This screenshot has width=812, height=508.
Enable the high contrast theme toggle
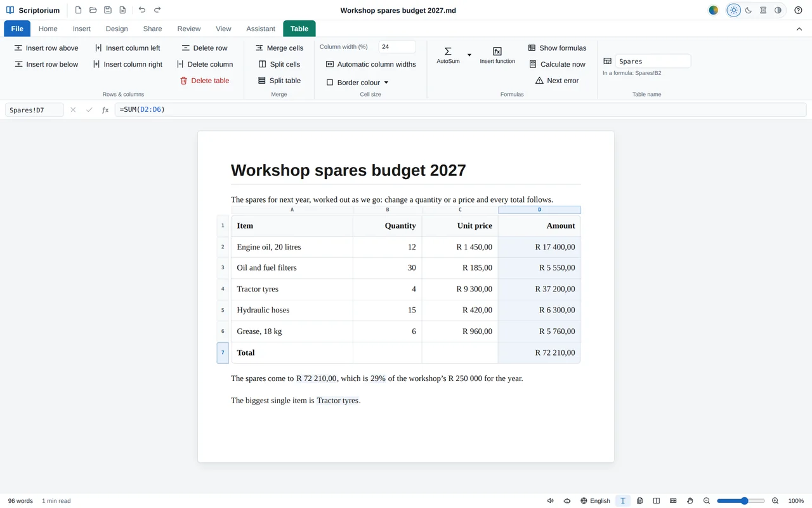[778, 10]
